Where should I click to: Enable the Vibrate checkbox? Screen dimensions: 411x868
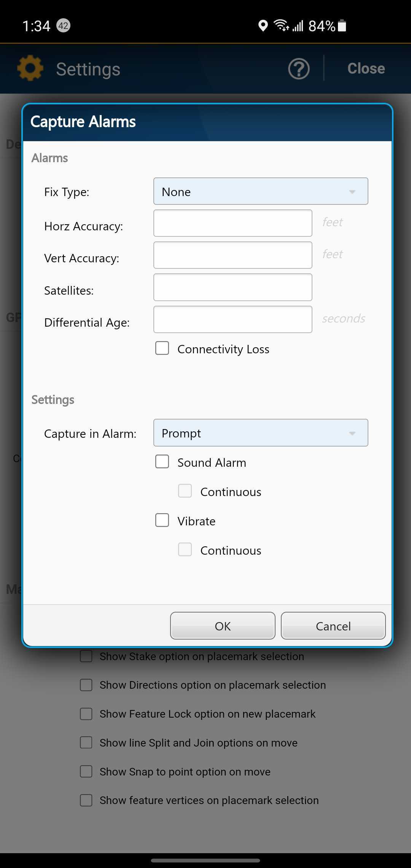pos(162,520)
